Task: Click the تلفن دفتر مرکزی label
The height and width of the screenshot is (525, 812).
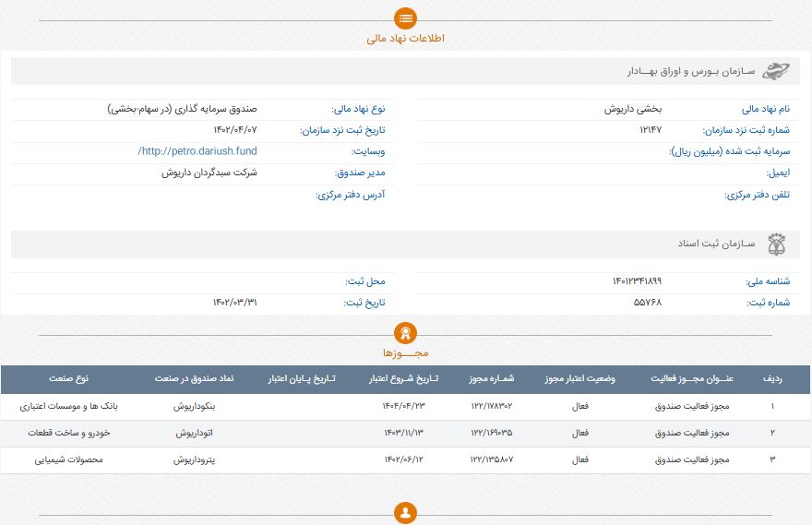Action: [758, 196]
